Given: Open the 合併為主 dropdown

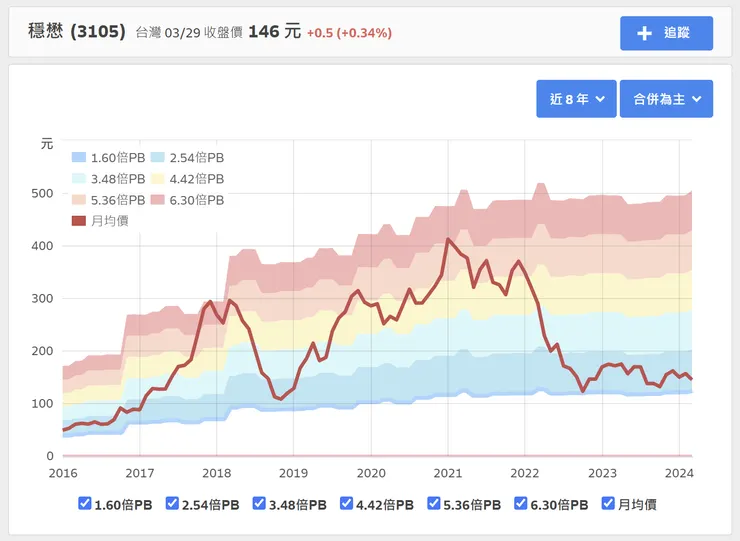Looking at the screenshot, I should [666, 99].
